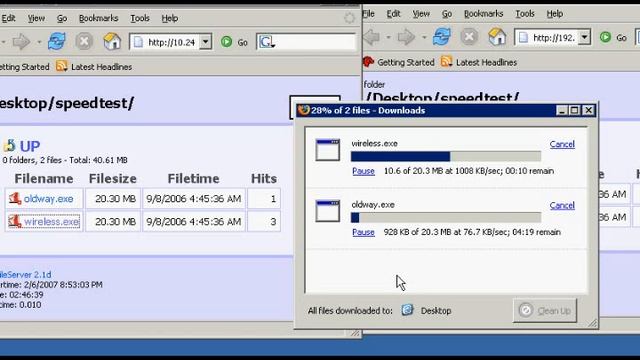This screenshot has height=360, width=640.
Task: Cancel the wireless.exe download
Action: coord(562,144)
